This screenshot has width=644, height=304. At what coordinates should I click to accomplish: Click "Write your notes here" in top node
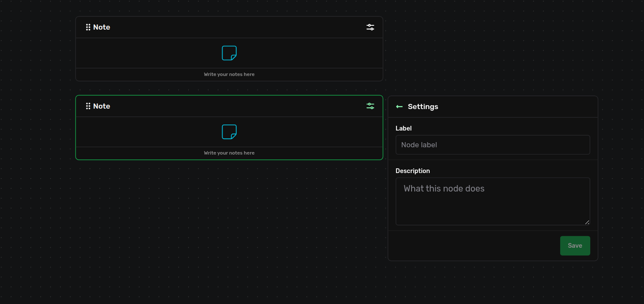(229, 74)
